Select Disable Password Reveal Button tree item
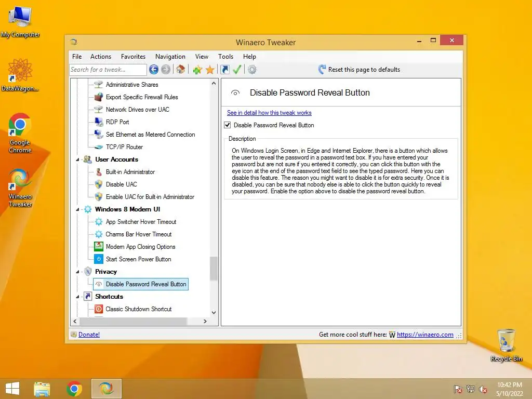 pyautogui.click(x=146, y=284)
